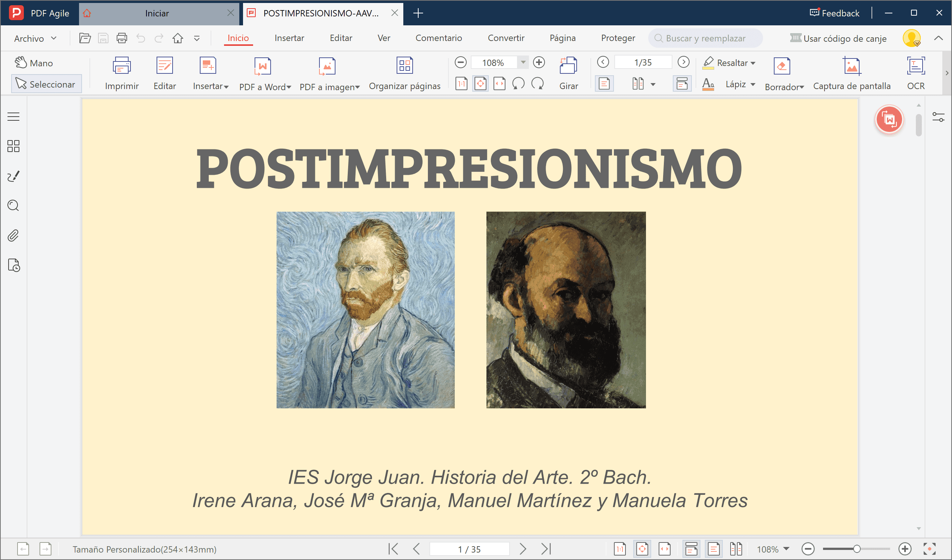Switch to the Convertir ribbon tab
Viewport: 952px width, 560px height.
506,38
